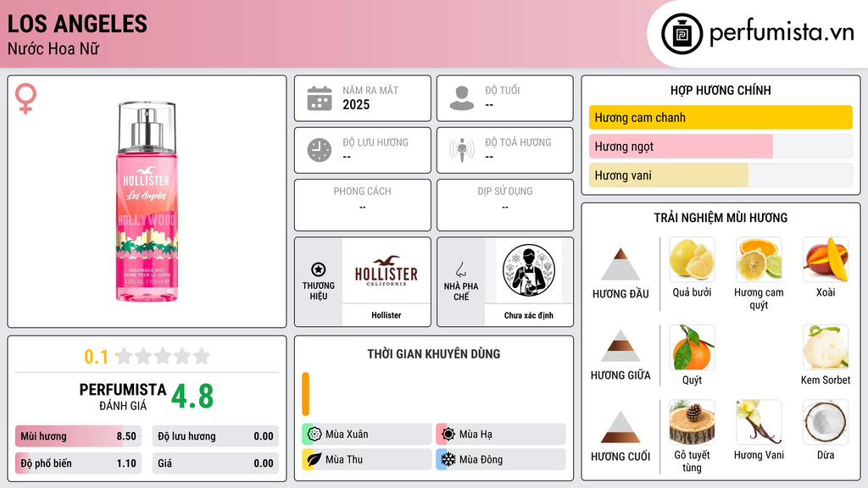Click the Trải nghiệm mùi hương heading
The width and height of the screenshot is (868, 488).
point(721,218)
